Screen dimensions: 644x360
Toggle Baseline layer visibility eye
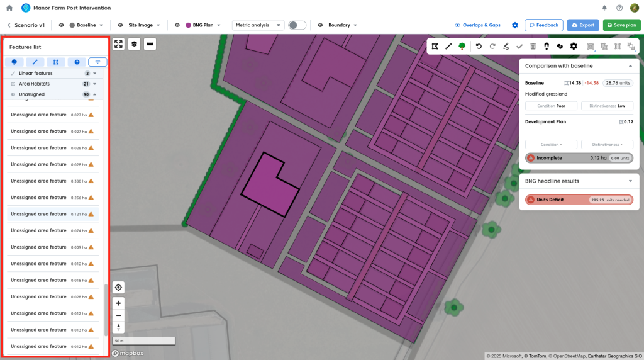62,25
